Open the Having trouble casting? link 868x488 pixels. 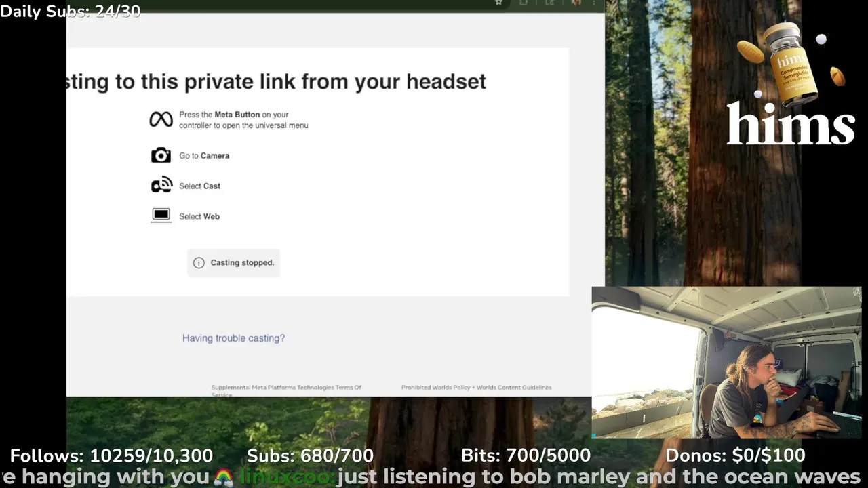[233, 338]
